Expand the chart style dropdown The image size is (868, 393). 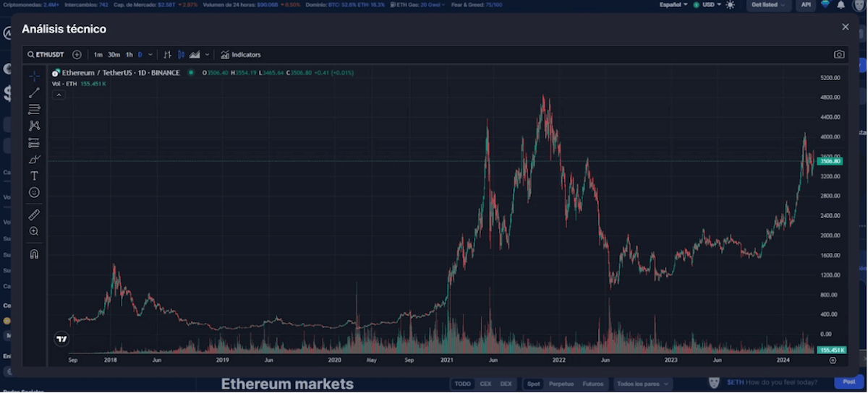207,55
